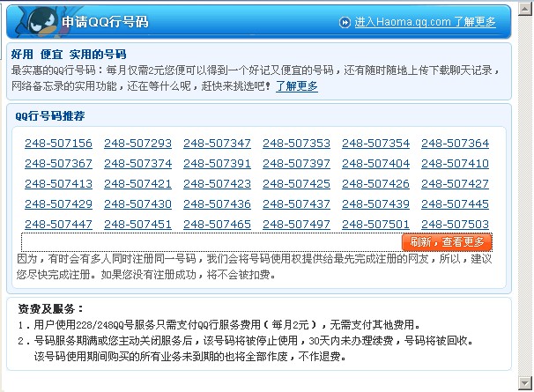Image resolution: width=534 pixels, height=392 pixels.
Task: Click the 好用 便宜 实用的号码 heading
Action: click(x=69, y=54)
